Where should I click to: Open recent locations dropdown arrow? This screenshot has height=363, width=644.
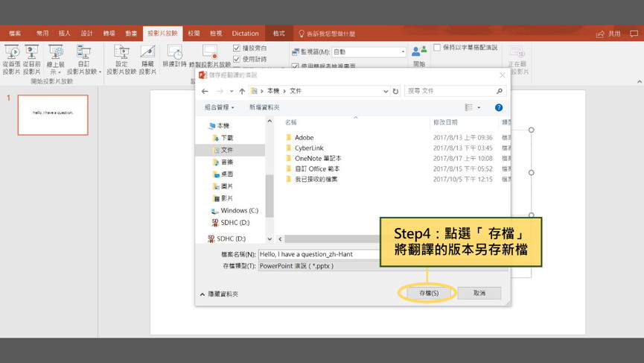232,91
